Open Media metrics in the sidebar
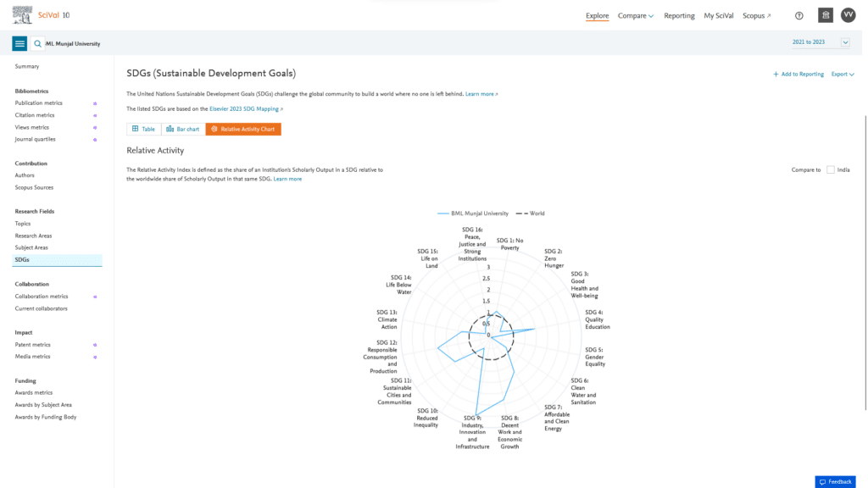 33,357
